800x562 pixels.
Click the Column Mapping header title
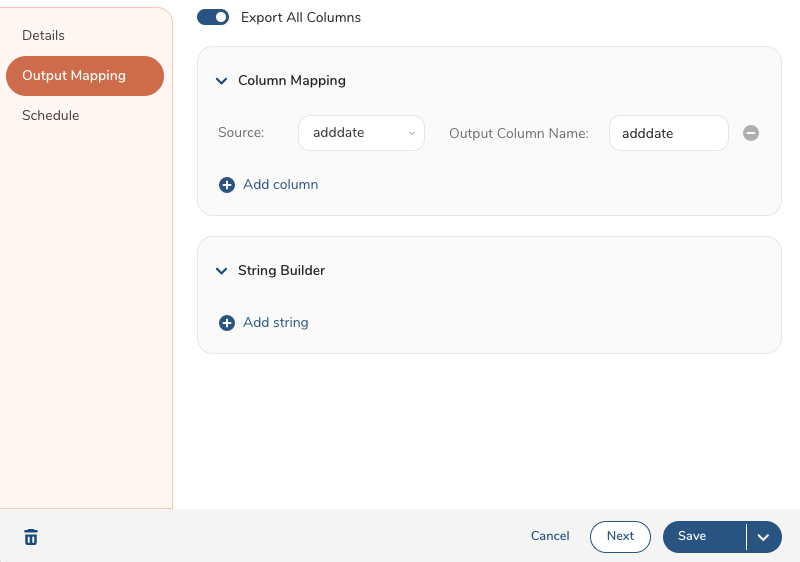292,81
